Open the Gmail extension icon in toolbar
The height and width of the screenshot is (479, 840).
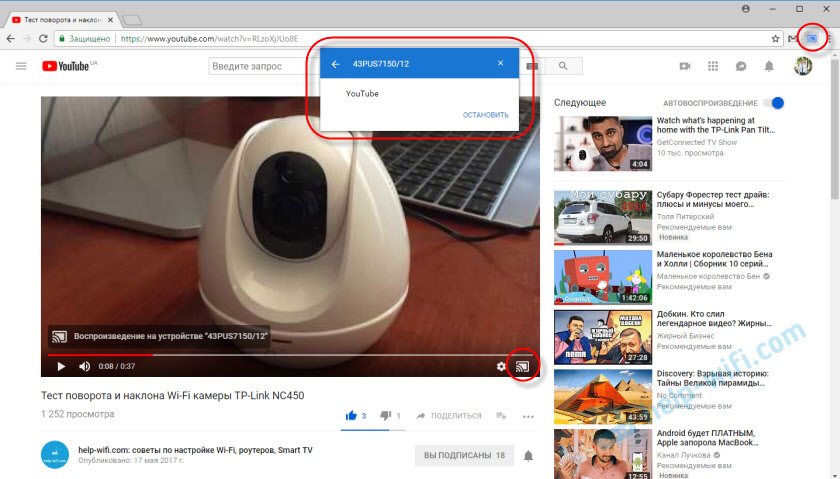pos(793,39)
